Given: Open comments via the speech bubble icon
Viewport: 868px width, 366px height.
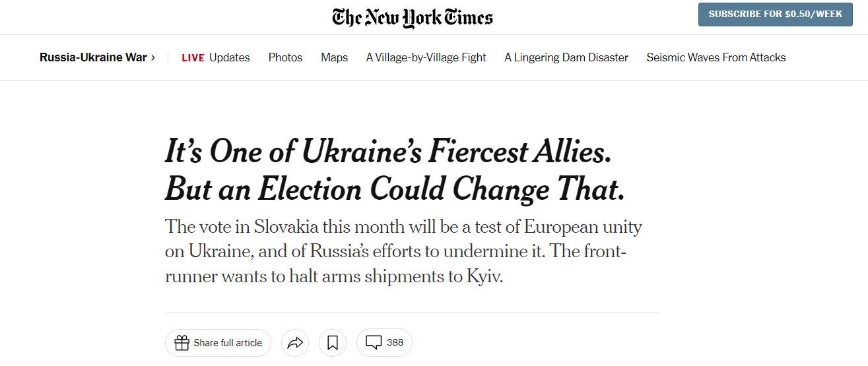Looking at the screenshot, I should (x=374, y=343).
